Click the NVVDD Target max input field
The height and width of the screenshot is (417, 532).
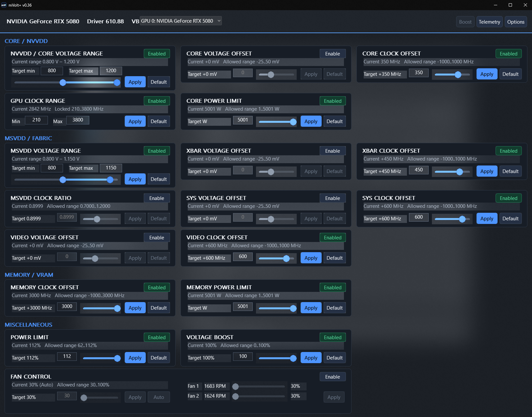[x=111, y=71]
